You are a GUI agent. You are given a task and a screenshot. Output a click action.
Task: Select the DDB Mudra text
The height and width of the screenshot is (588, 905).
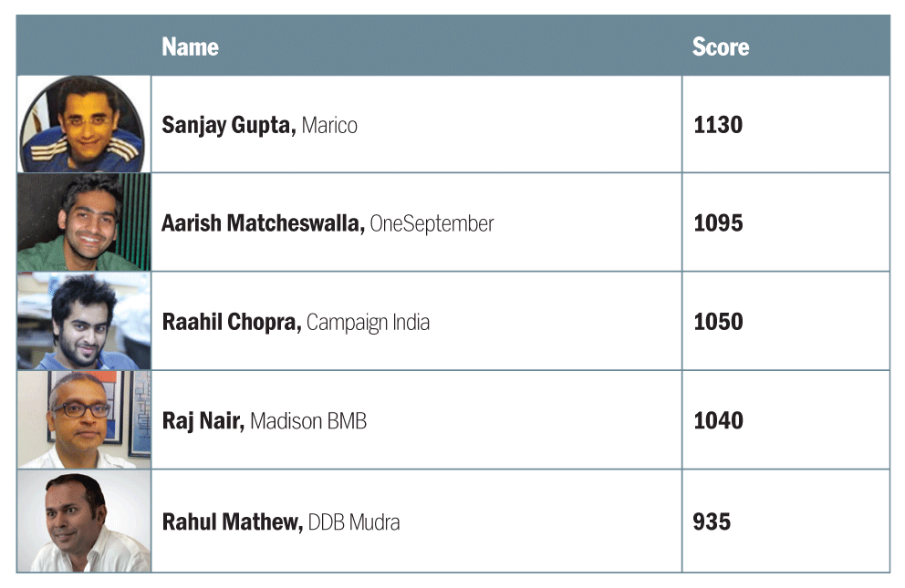pos(354,521)
